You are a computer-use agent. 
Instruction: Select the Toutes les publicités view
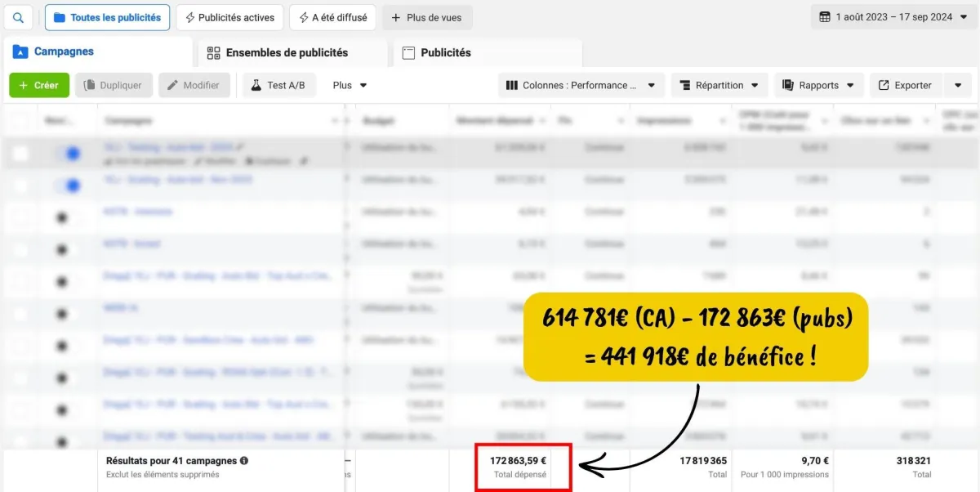tap(108, 17)
